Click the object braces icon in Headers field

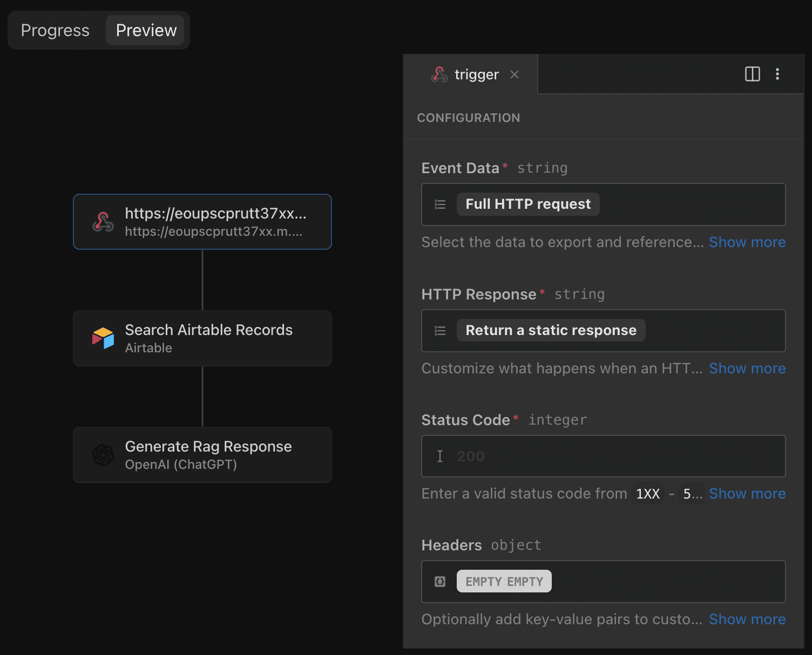[x=440, y=582]
